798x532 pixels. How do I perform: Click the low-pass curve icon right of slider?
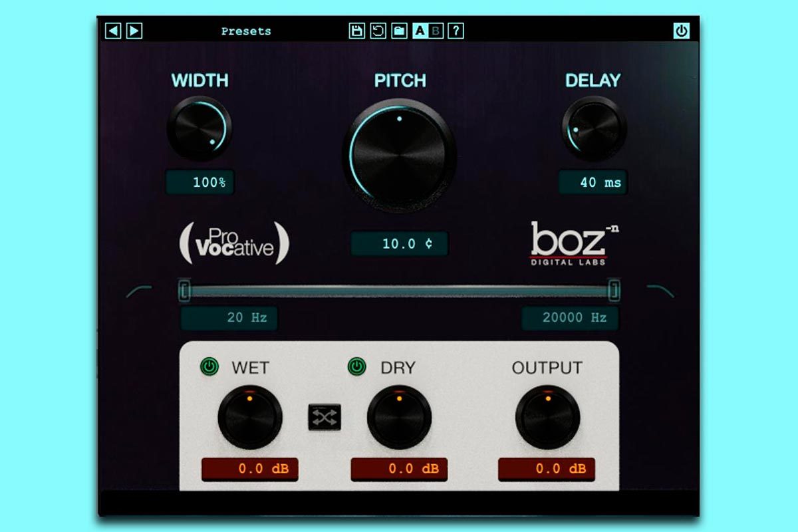point(660,291)
